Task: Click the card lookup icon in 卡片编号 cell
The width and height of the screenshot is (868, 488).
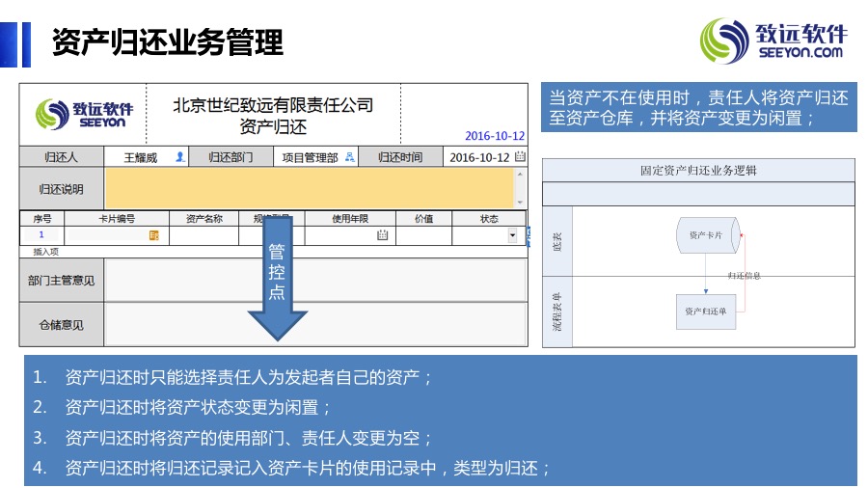Action: tap(154, 235)
